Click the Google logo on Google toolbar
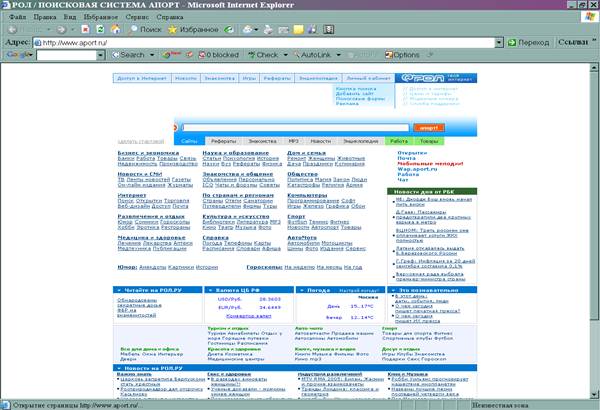Screen dimensions: 600x410 click(19, 55)
